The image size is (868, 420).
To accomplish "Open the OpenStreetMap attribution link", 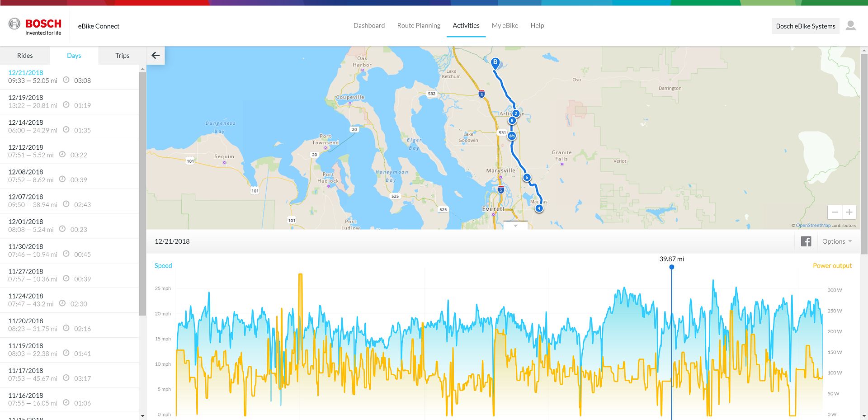I will tap(813, 225).
